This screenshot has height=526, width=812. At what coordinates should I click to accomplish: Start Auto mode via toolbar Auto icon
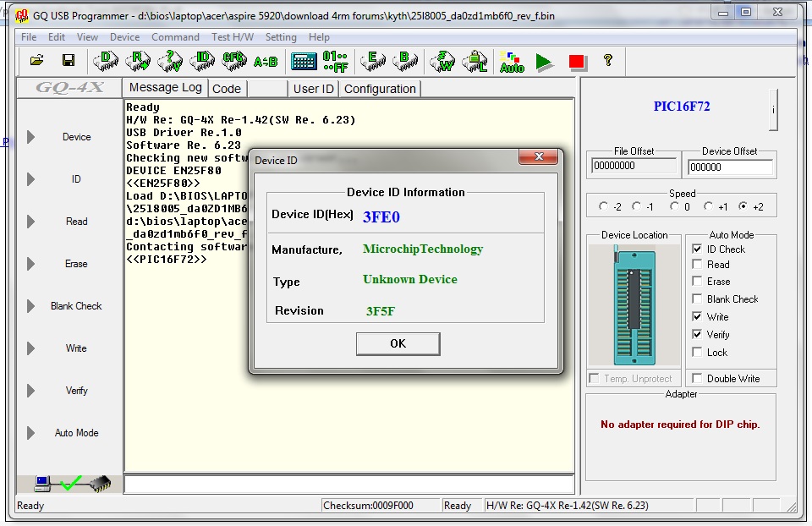coord(513,62)
